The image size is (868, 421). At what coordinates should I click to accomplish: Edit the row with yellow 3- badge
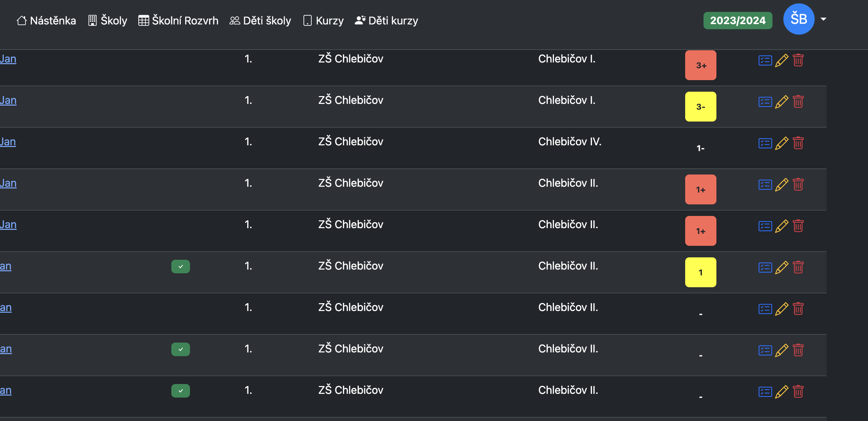pos(782,102)
